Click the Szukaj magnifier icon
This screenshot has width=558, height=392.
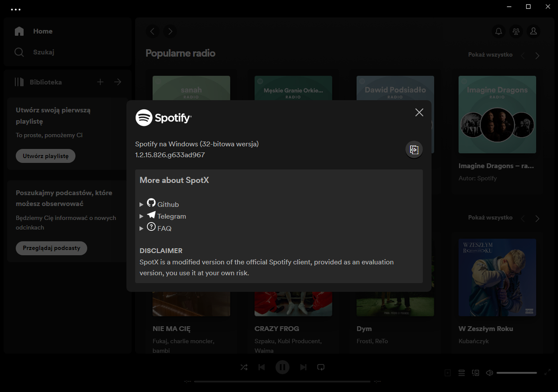coord(19,52)
